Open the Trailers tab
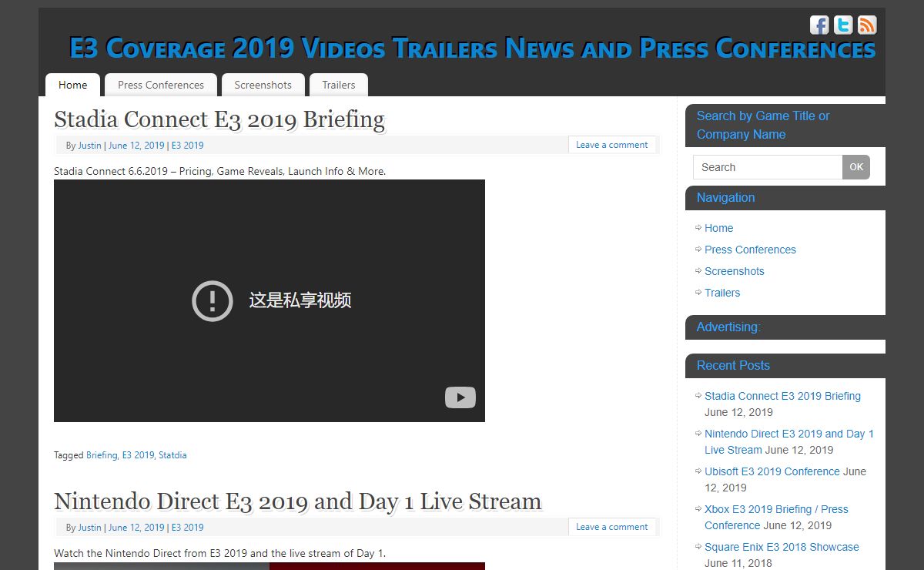The image size is (924, 570). (338, 85)
